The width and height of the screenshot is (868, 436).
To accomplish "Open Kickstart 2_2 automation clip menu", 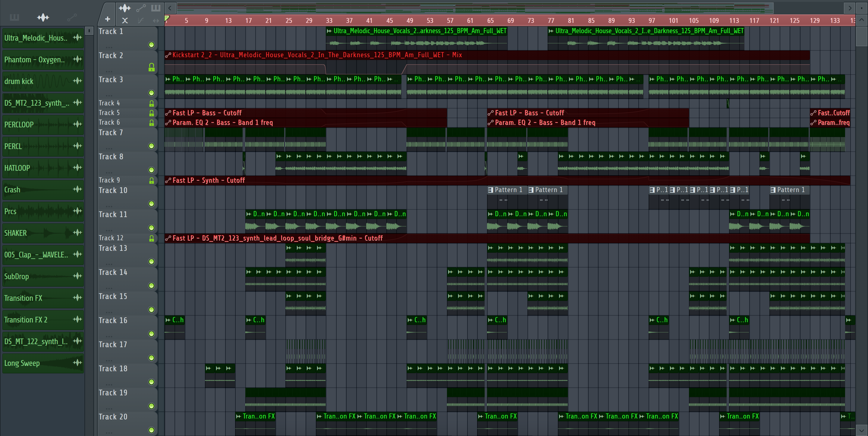I will [168, 55].
